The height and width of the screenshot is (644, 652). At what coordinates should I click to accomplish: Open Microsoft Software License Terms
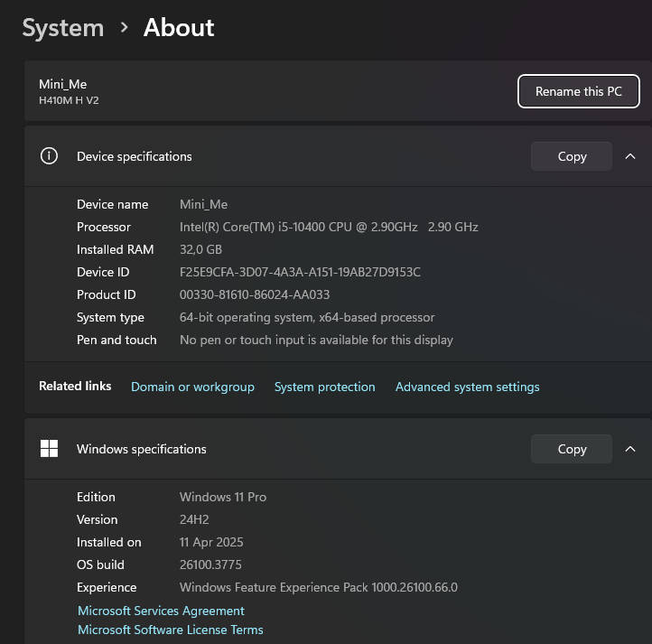pyautogui.click(x=171, y=630)
